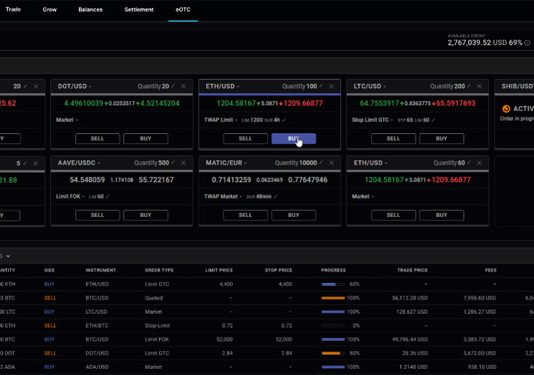Click BUY on DOT/USD card
534x375 pixels.
pyautogui.click(x=146, y=139)
